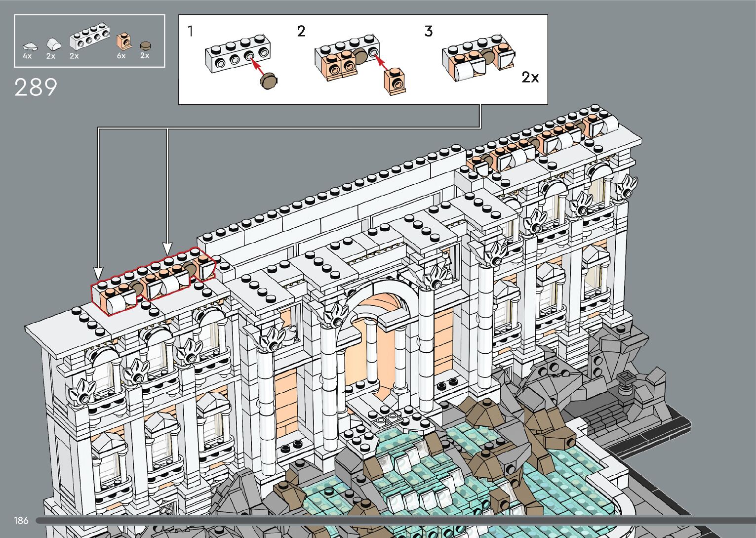Image resolution: width=756 pixels, height=538 pixels.
Task: Click the large step number 289
Action: pyautogui.click(x=36, y=88)
